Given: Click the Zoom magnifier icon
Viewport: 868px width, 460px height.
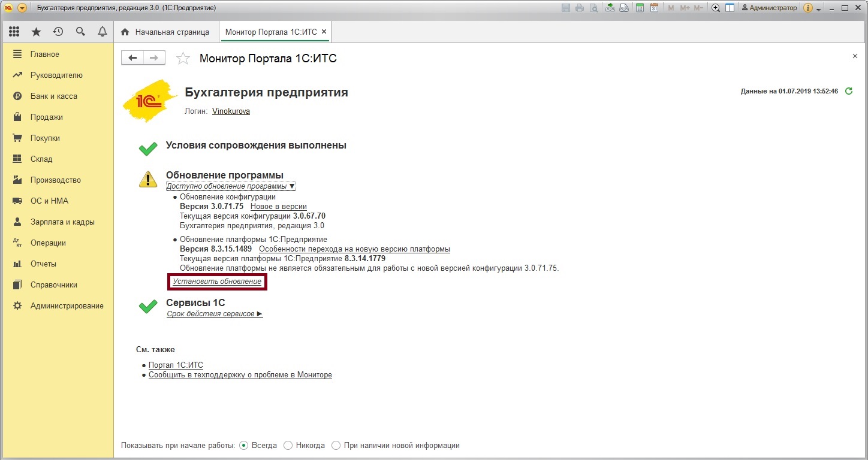Looking at the screenshot, I should 716,8.
